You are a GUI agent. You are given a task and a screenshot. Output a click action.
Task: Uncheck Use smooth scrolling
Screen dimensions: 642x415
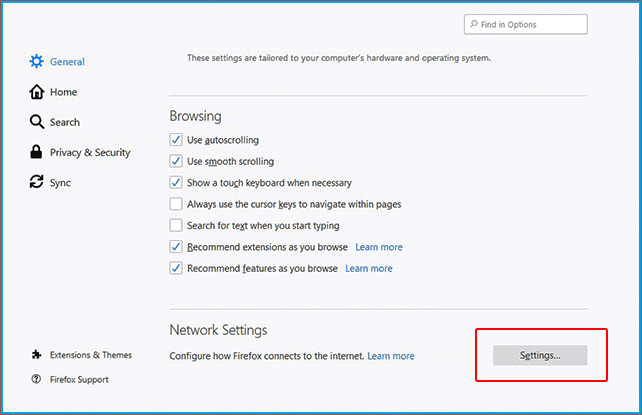176,161
